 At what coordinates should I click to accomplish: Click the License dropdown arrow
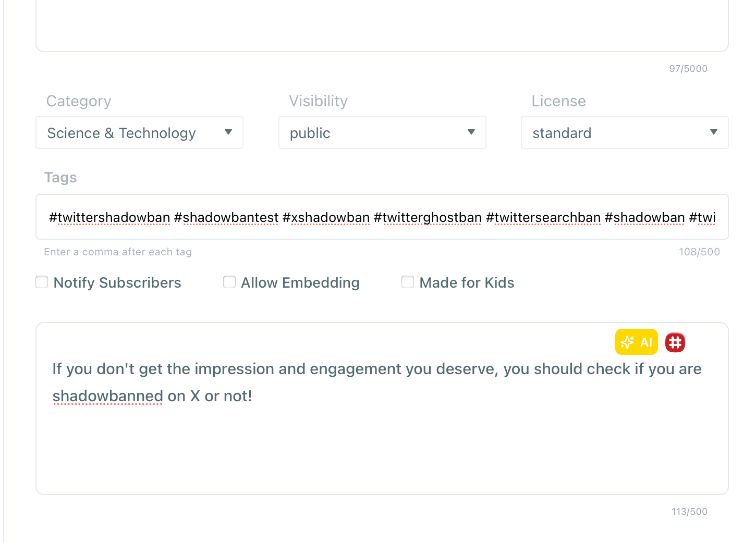click(713, 132)
